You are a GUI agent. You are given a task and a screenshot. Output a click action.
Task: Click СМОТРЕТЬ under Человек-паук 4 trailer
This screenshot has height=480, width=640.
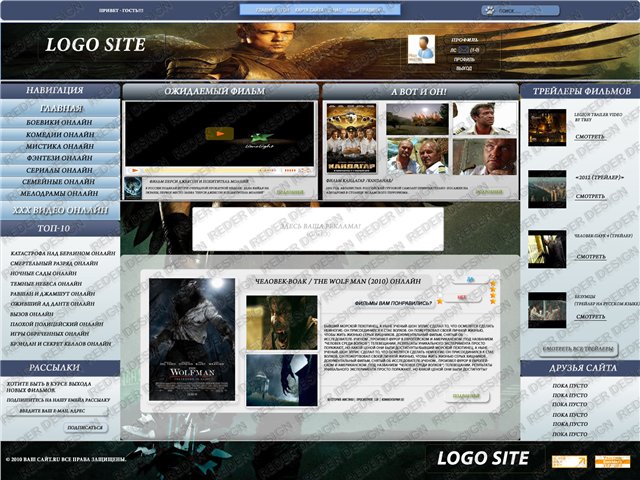[591, 257]
